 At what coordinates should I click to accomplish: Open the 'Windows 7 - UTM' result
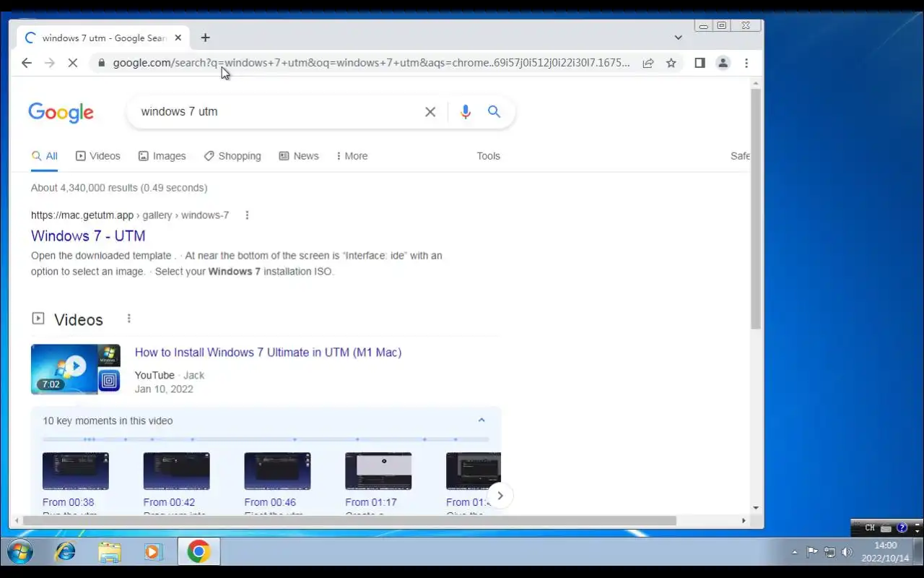[88, 236]
